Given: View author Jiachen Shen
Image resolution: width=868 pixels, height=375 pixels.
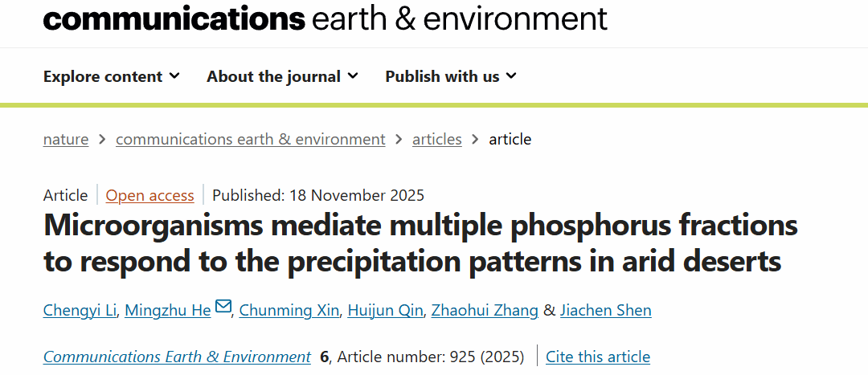Looking at the screenshot, I should tap(605, 310).
